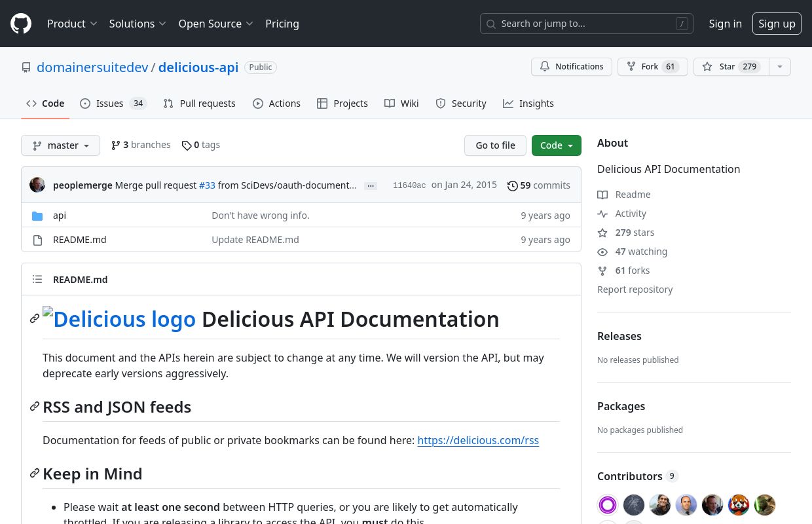Open the Pricing page
Screen dimensions: 812x524
click(x=282, y=24)
